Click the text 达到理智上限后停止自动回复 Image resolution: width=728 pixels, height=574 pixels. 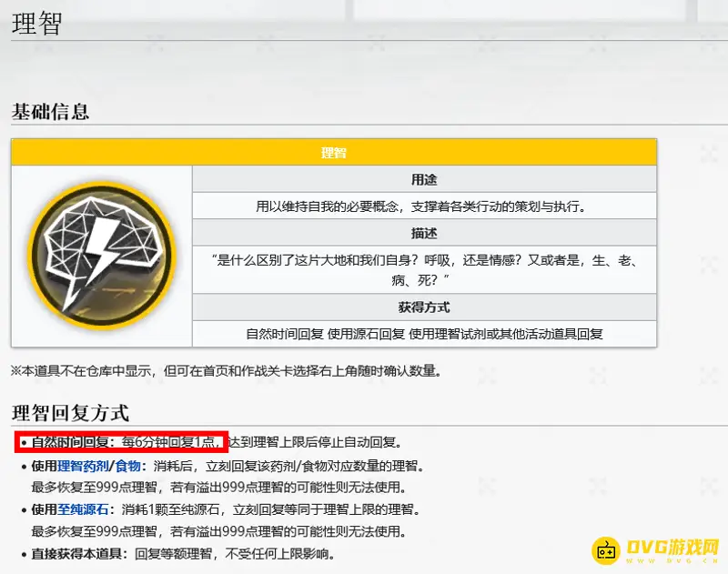pyautogui.click(x=315, y=442)
